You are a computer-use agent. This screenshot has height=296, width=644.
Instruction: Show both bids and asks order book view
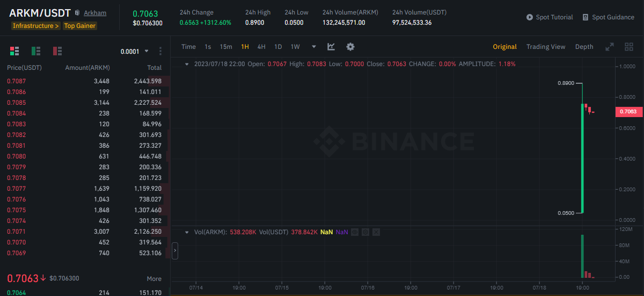(14, 51)
